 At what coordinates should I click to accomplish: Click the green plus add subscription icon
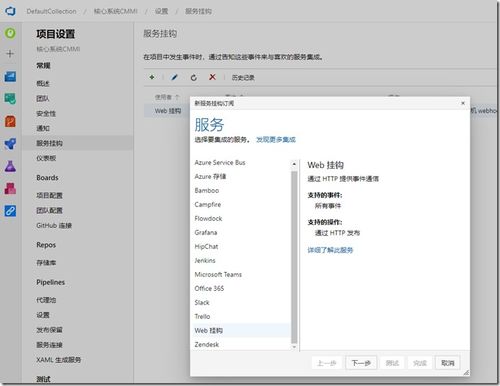152,77
